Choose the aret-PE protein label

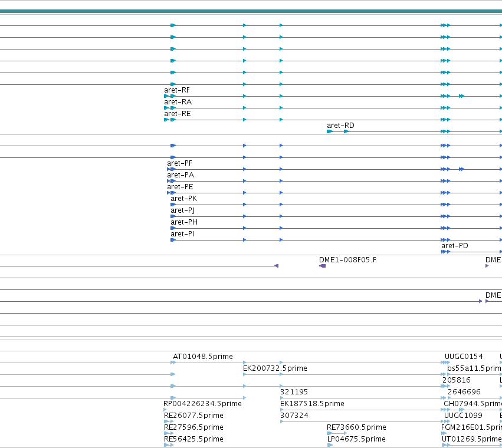[x=180, y=187]
